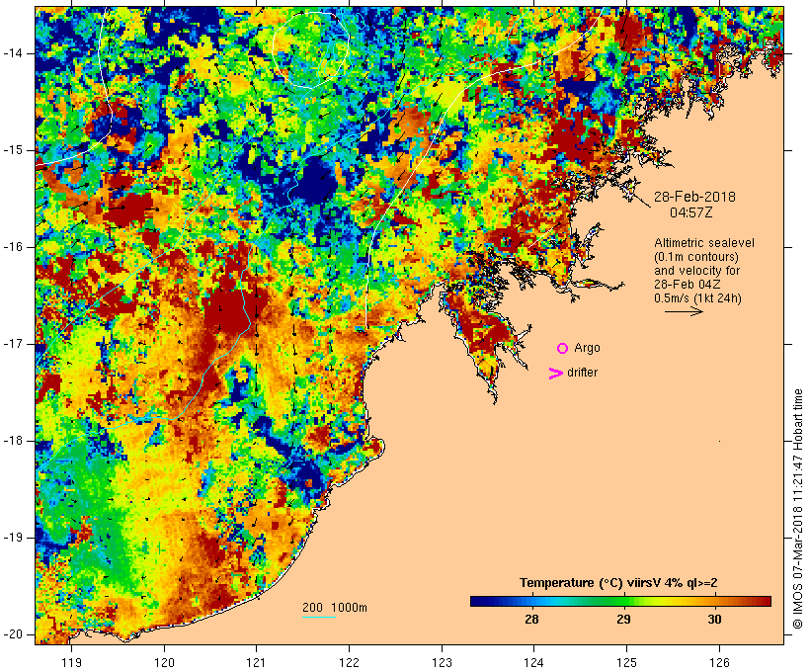Click the '122' longitude axis label
Viewport: 810px width, 672px height.
coord(350,663)
